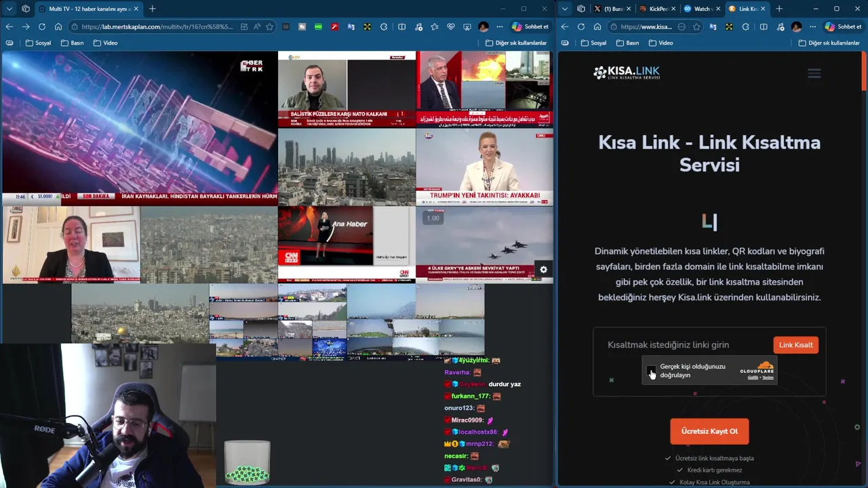Open Sosyal bookmarks folder in right browser
The height and width of the screenshot is (488, 868).
click(x=594, y=43)
